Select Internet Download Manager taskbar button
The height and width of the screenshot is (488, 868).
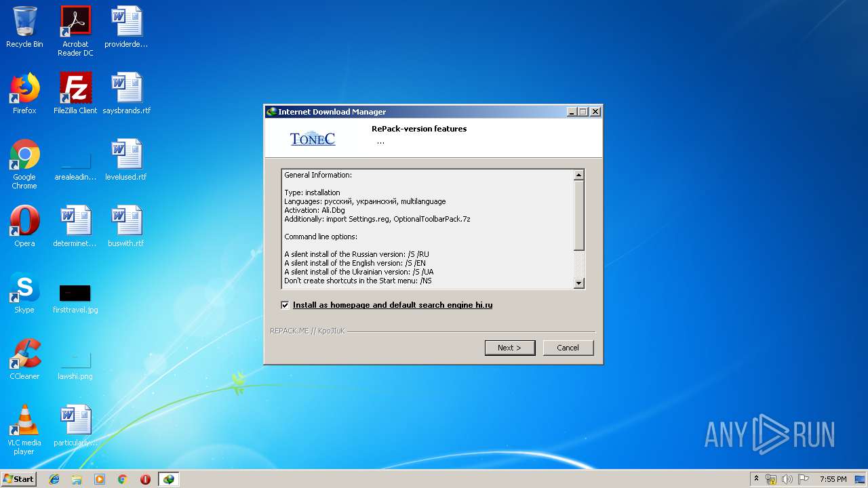tap(169, 479)
